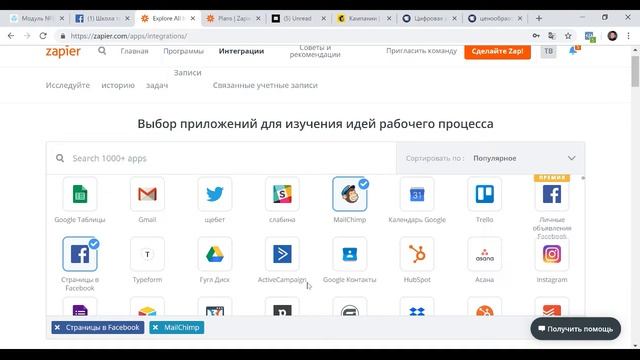This screenshot has width=640, height=360.
Task: Pick the Google Контакты app icon
Action: pos(350,254)
